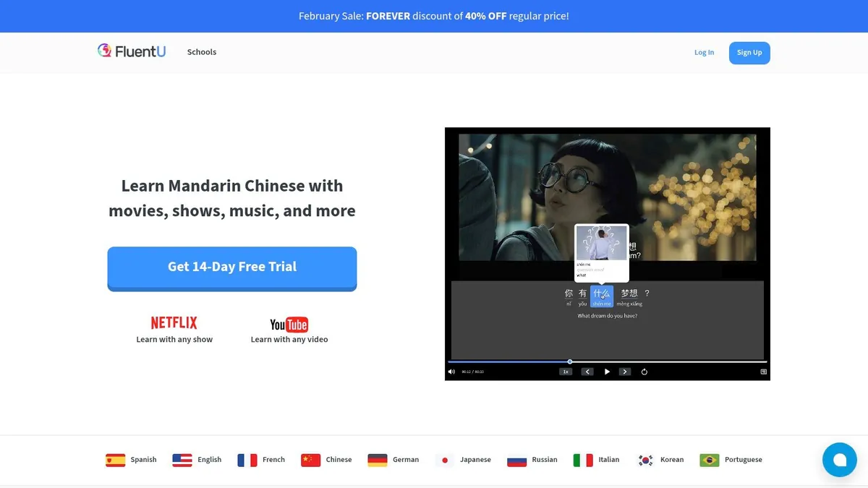Select the Portuguese language link
Viewport: 868px width, 488px height.
tap(744, 460)
